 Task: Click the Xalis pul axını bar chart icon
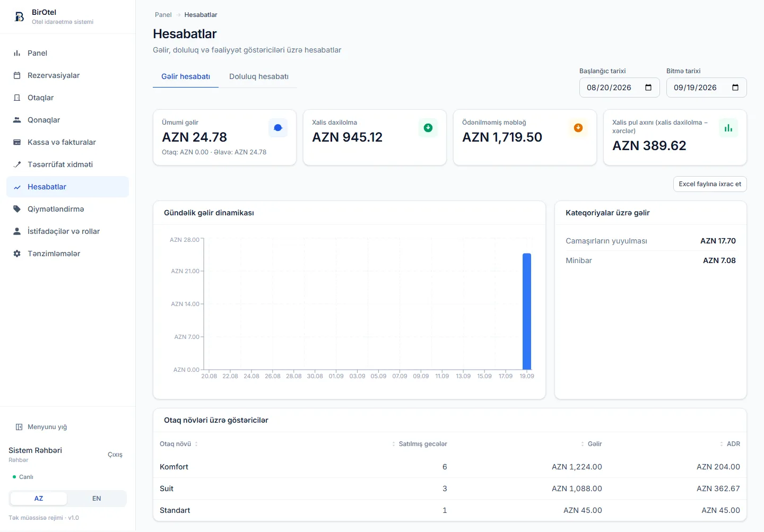[728, 128]
